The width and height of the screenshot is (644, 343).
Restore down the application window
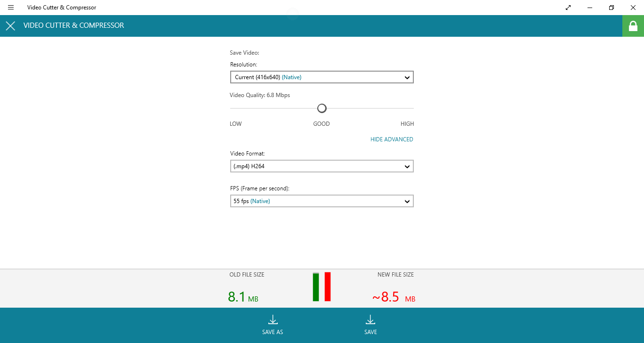click(x=612, y=8)
